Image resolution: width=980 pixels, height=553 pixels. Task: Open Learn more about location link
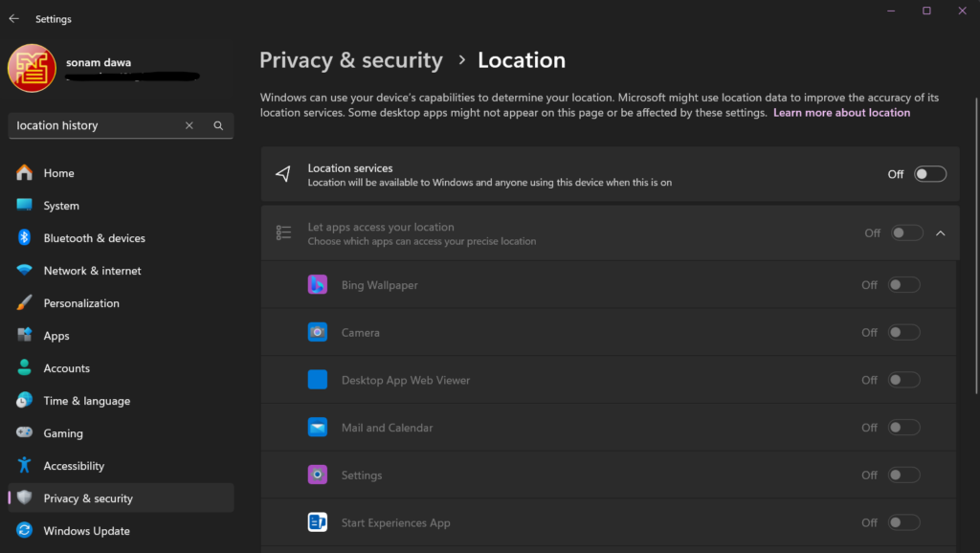tap(841, 113)
